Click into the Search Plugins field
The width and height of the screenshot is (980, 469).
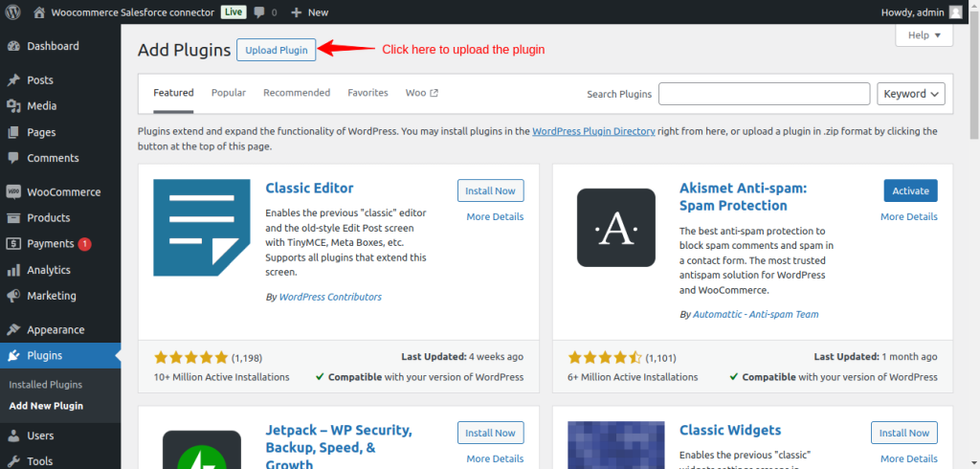pos(764,94)
